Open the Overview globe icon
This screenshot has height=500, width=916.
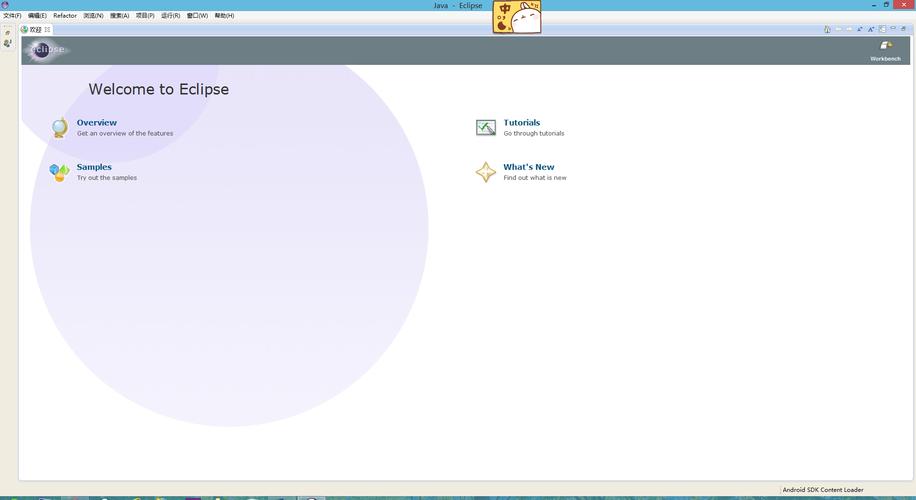click(x=60, y=127)
